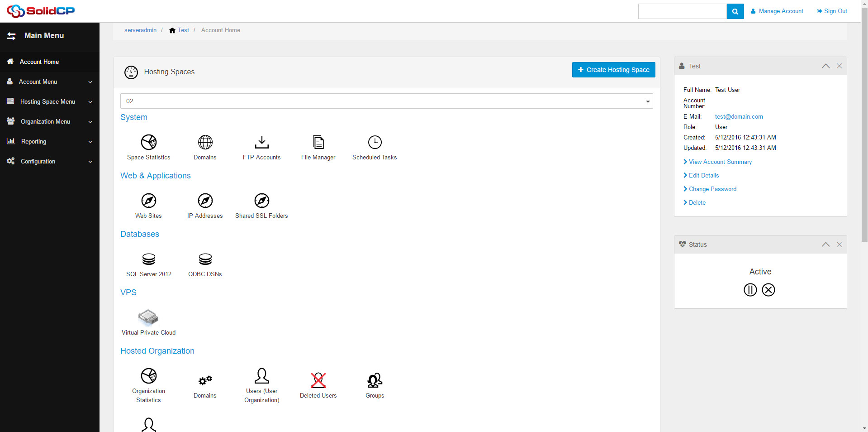Click the VPS section heading
868x432 pixels.
click(x=128, y=293)
